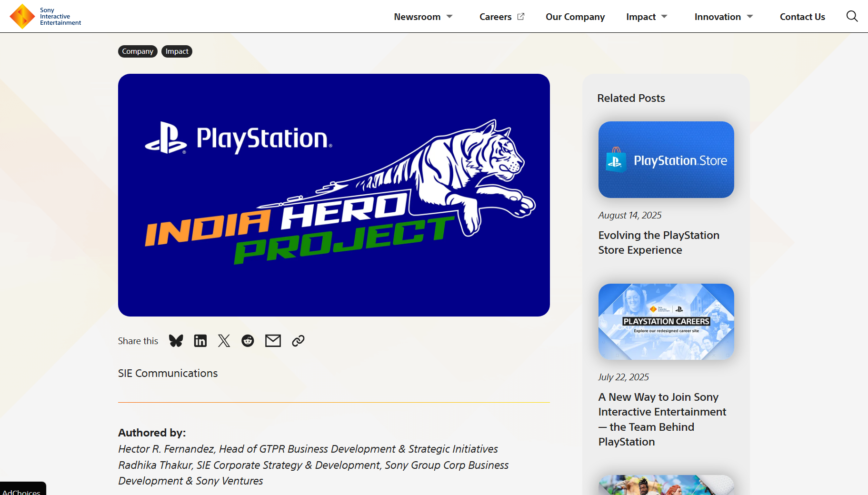The image size is (868, 495).
Task: Open the third related post thumbnail
Action: tap(666, 485)
